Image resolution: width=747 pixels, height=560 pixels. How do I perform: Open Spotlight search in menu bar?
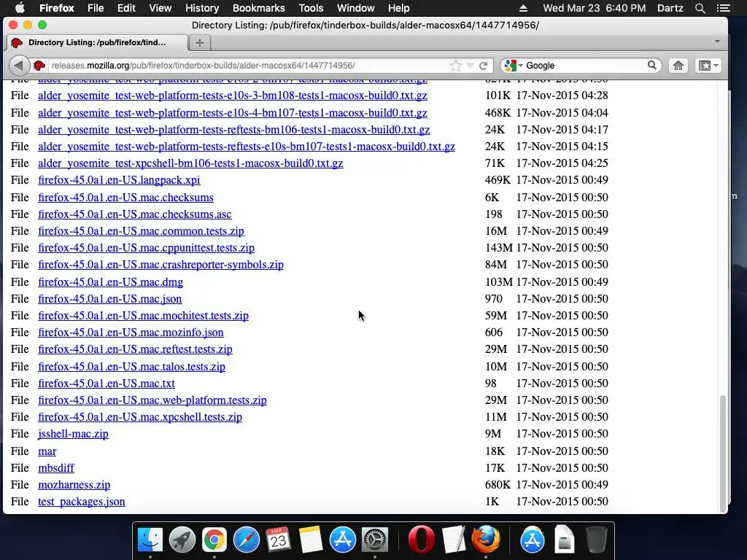point(700,8)
